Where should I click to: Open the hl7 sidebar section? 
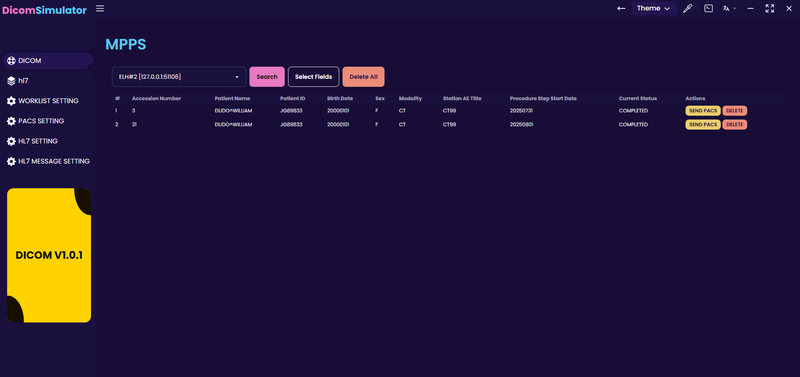coord(48,81)
